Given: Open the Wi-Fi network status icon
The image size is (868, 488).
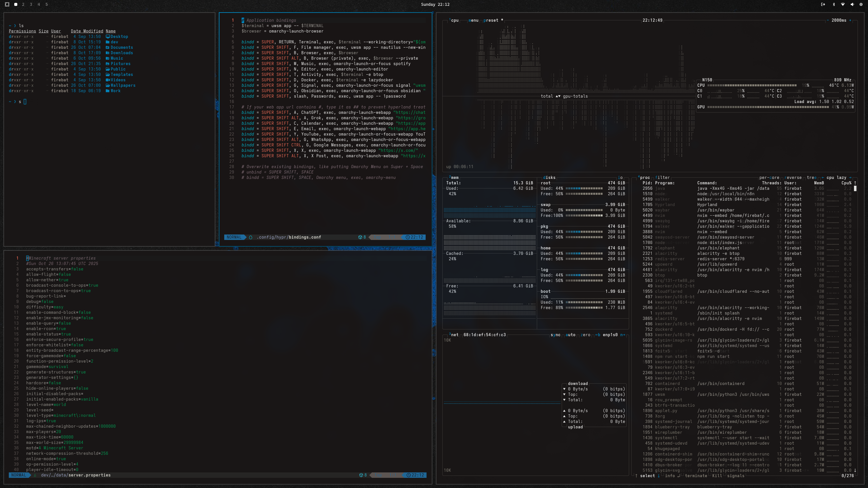Looking at the screenshot, I should [843, 4].
